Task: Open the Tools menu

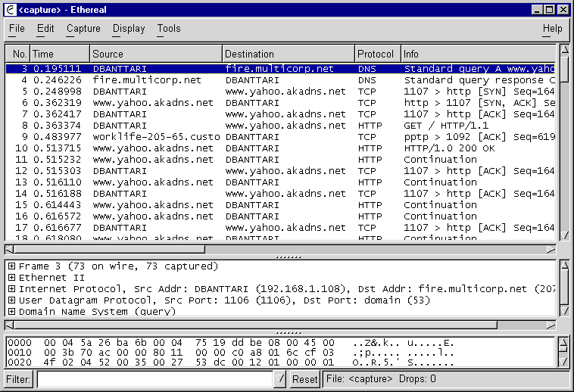Action: [x=169, y=29]
